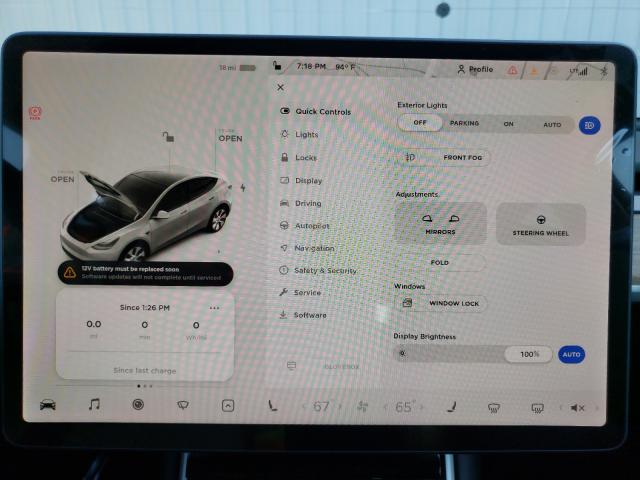Tap the 12V battery warning message
This screenshot has width=640, height=480.
pyautogui.click(x=145, y=273)
